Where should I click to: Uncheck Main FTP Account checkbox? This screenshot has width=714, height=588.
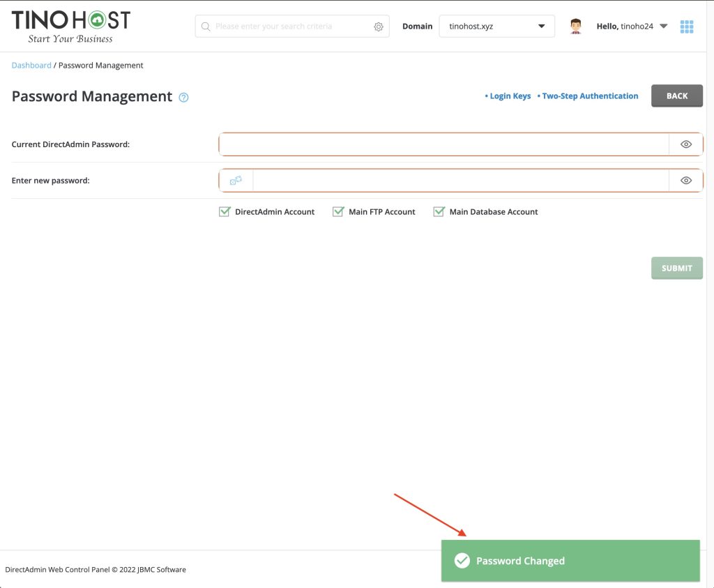click(x=338, y=211)
